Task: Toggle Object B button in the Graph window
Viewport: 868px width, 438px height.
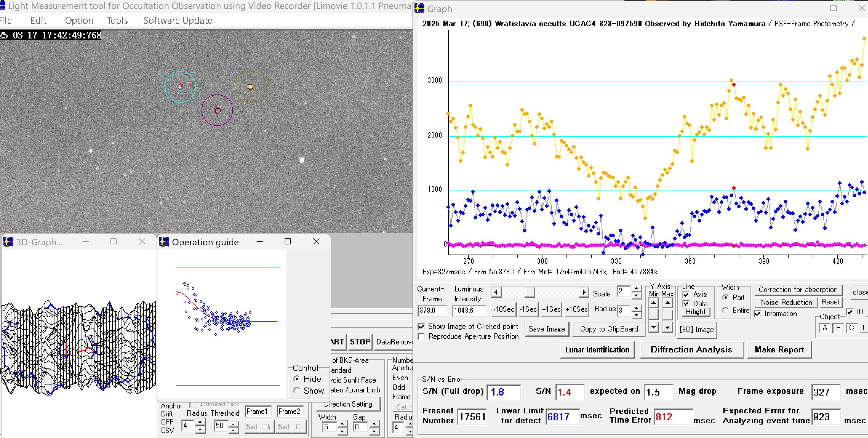Action: point(838,328)
